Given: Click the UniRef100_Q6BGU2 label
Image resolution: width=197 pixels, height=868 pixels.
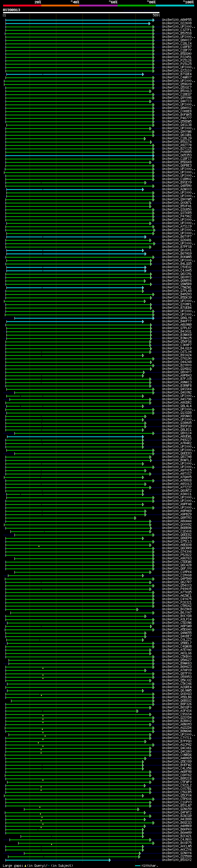Looking at the screenshot, I should [177, 701].
